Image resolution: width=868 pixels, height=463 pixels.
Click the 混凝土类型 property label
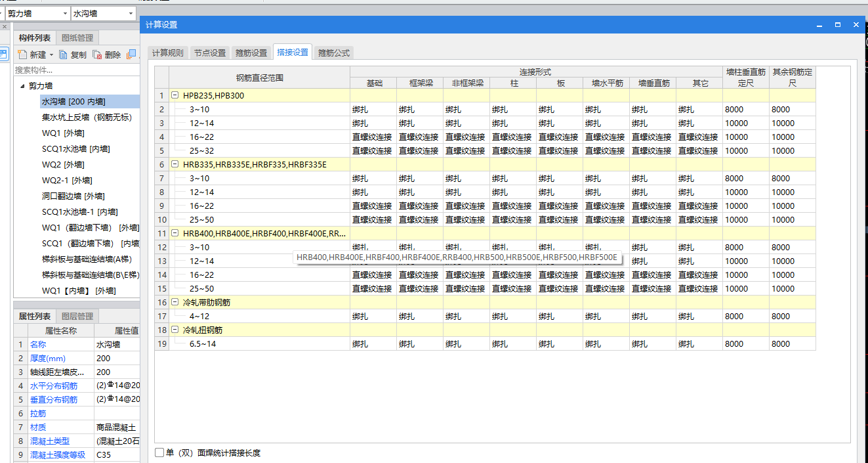(x=50, y=441)
